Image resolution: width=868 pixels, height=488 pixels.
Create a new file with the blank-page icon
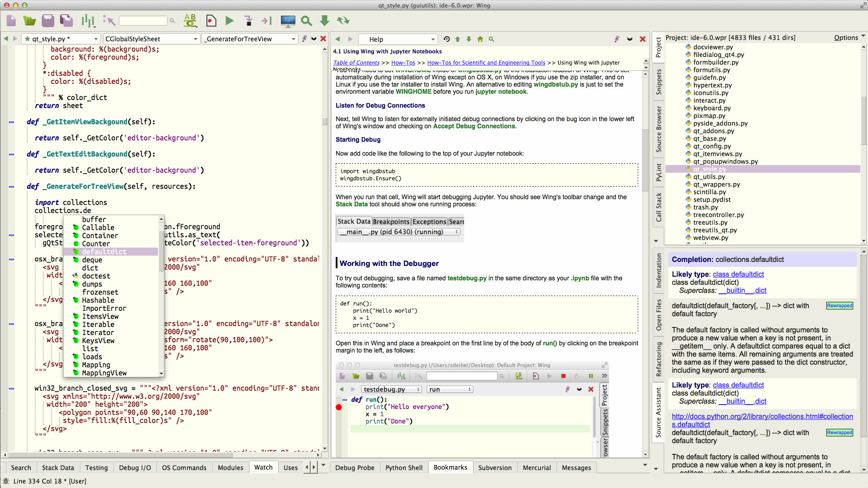tap(11, 21)
